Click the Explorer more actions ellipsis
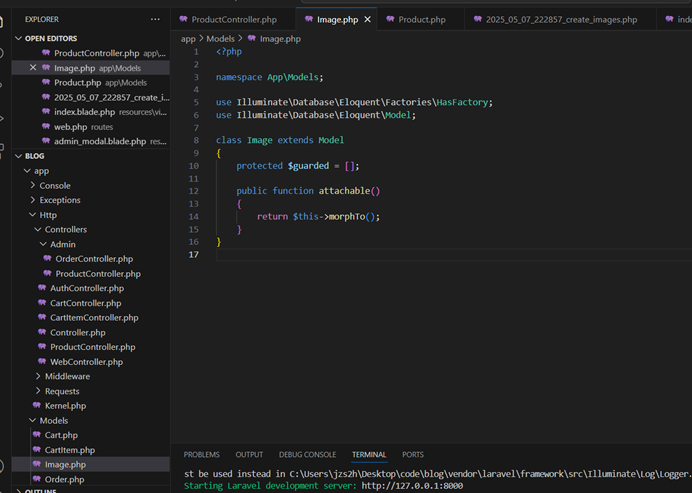The image size is (692, 493). (155, 19)
